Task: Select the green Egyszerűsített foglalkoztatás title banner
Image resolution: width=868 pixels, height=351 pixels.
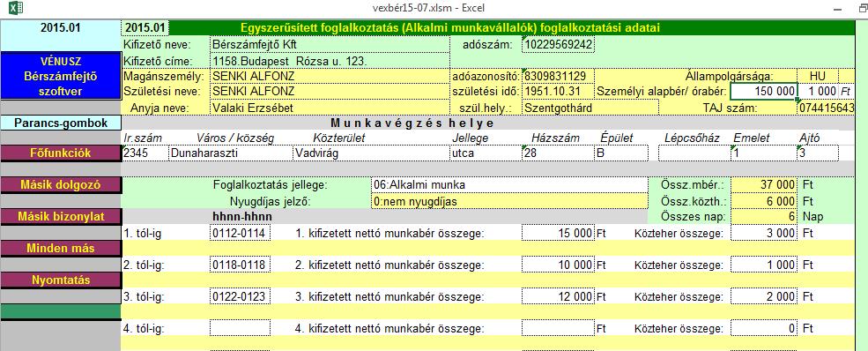Action: point(512,28)
